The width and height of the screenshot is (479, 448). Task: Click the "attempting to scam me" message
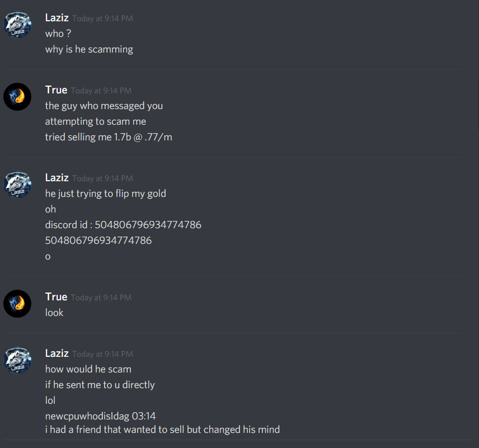click(96, 121)
